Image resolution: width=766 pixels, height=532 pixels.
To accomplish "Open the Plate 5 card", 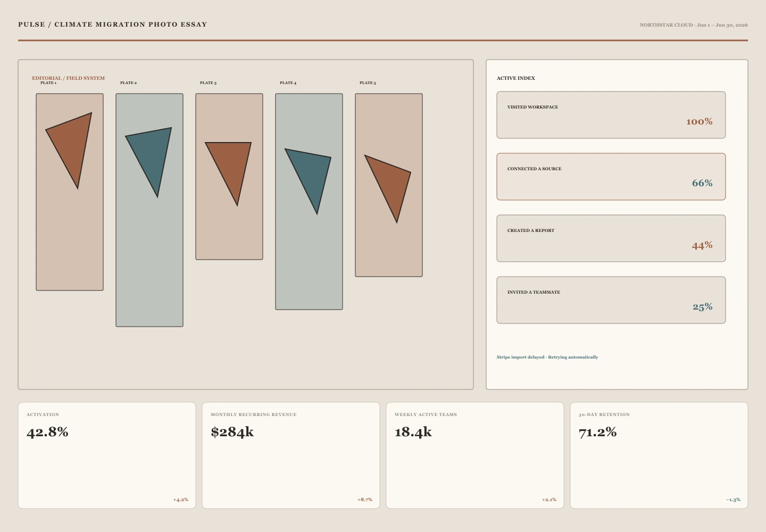I will [x=389, y=185].
